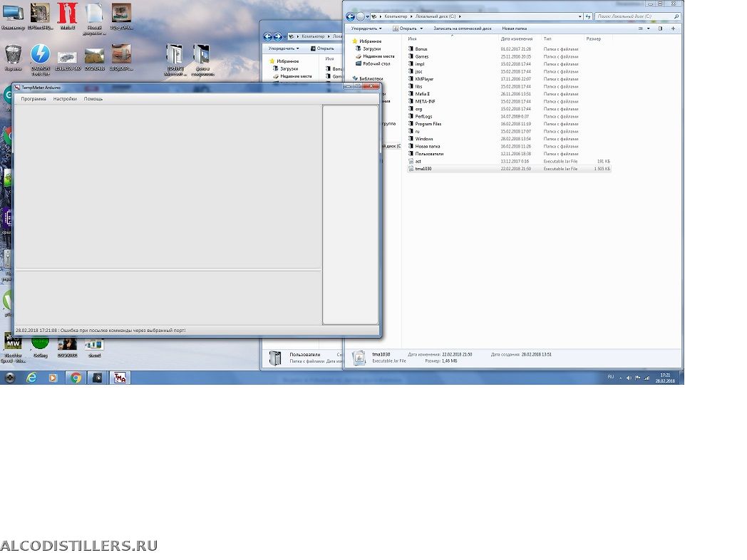Select Библиотеки in the navigation pane
Screen dimensions: 747x560
point(371,78)
